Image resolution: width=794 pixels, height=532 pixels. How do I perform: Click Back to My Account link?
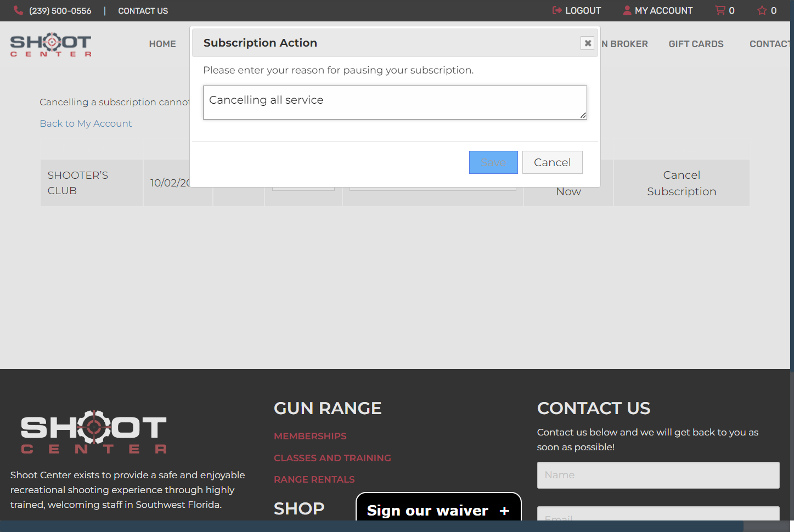[x=86, y=123]
